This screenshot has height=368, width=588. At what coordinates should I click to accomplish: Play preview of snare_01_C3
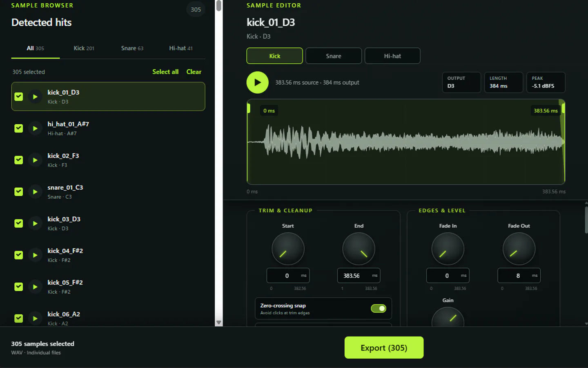coord(35,192)
